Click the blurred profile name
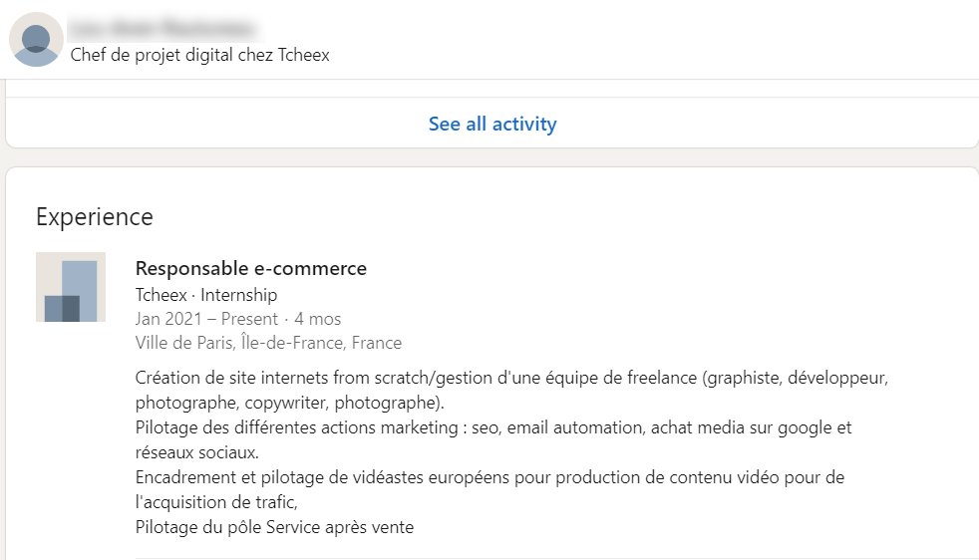This screenshot has height=560, width=979. tap(162, 27)
